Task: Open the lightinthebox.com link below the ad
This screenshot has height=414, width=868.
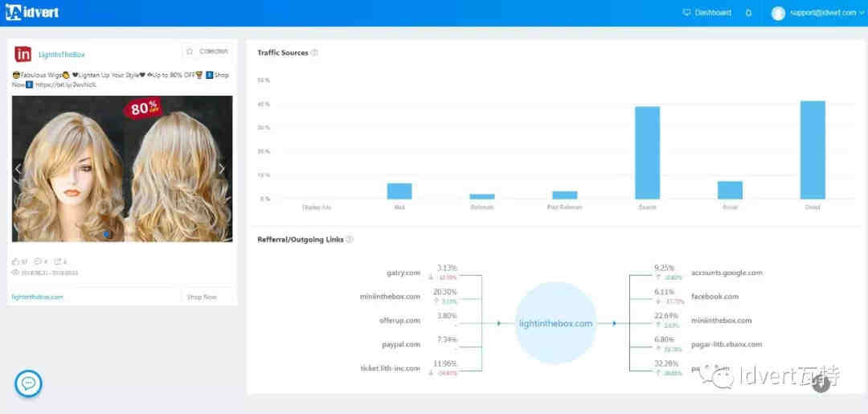Action: pyautogui.click(x=37, y=297)
